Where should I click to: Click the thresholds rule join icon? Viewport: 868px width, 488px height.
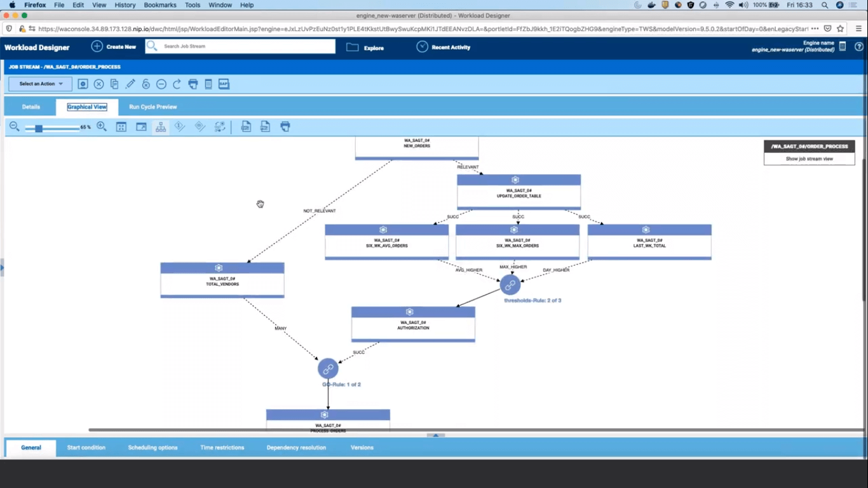510,285
